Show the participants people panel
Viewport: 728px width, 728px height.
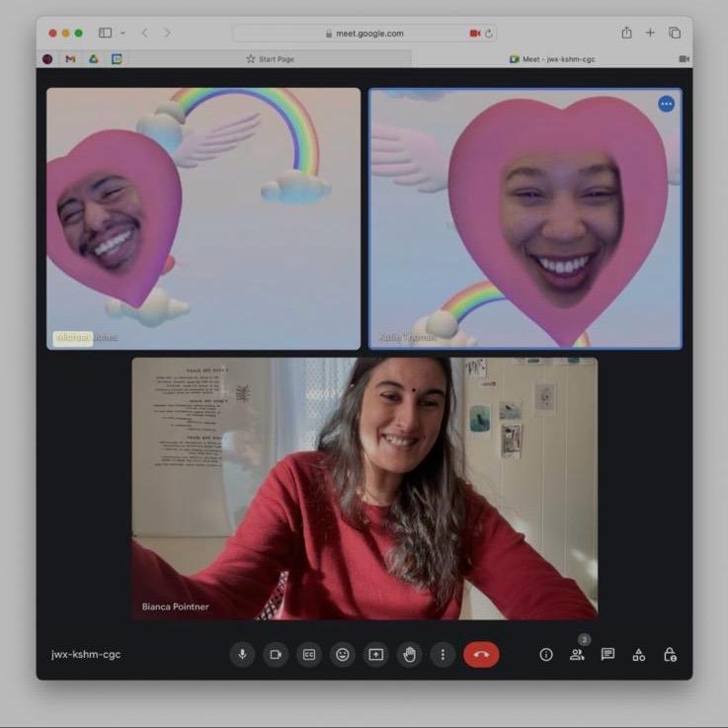[x=577, y=654]
